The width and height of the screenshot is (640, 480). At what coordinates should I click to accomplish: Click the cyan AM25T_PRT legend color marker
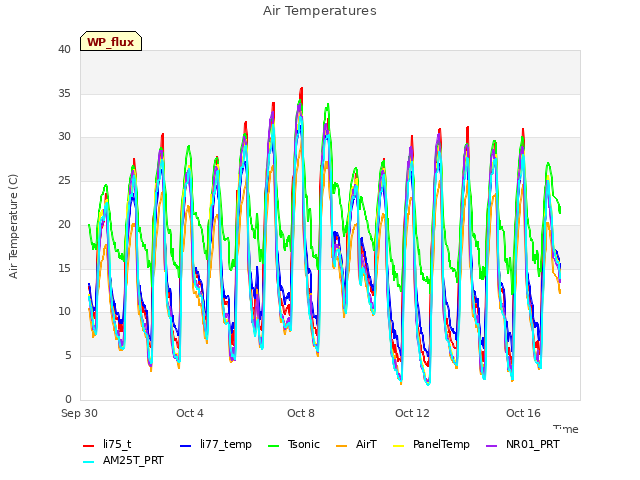[x=89, y=462]
